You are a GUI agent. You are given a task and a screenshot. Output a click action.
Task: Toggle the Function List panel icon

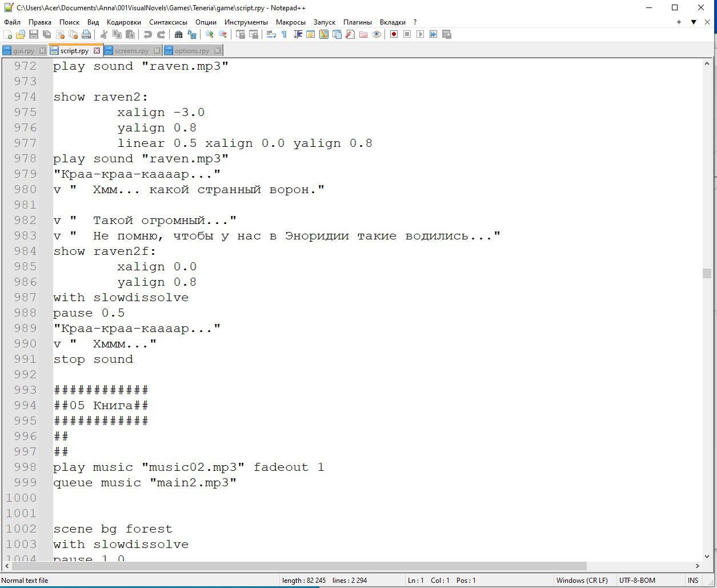point(350,34)
